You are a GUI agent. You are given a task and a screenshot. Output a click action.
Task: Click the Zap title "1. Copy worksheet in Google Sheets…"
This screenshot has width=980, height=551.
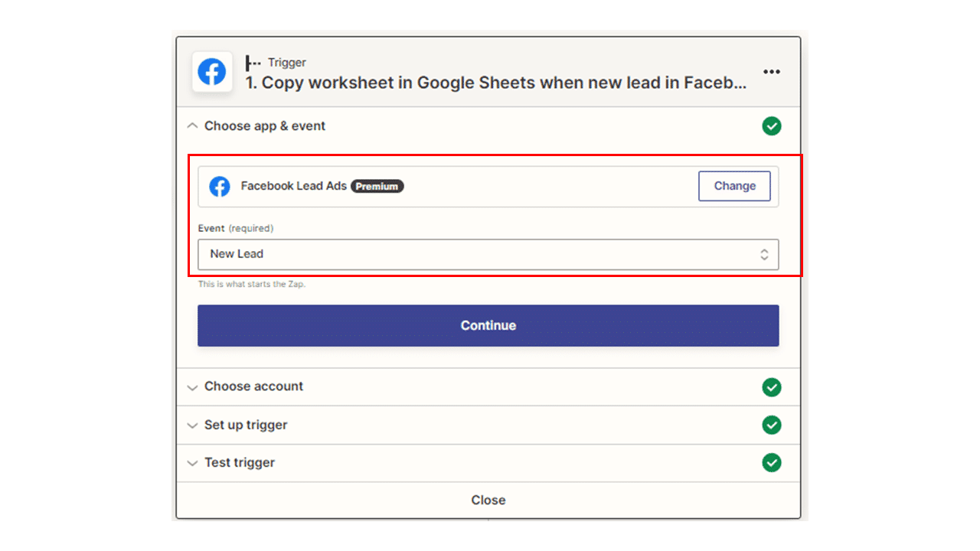[x=496, y=83]
